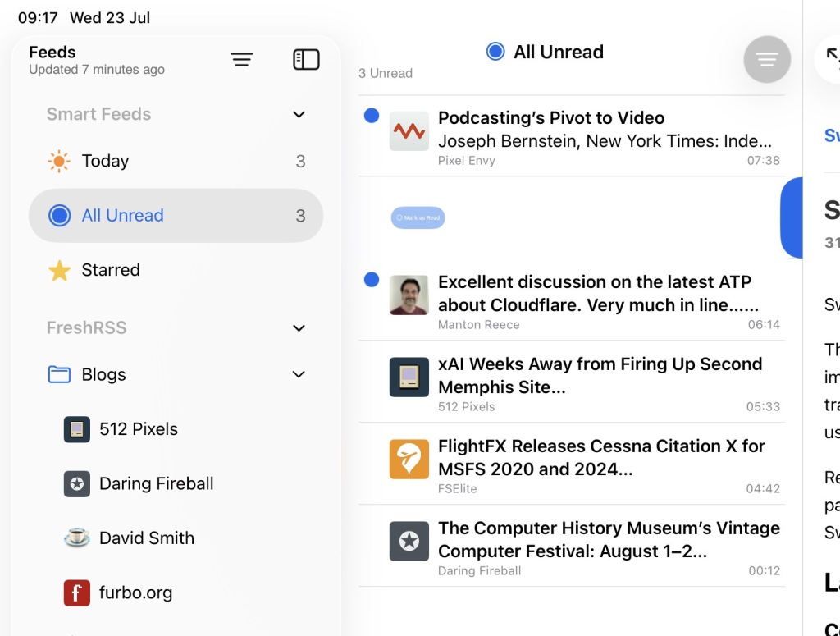This screenshot has height=636, width=840.
Task: Open the Starred smart feed
Action: [x=176, y=270]
